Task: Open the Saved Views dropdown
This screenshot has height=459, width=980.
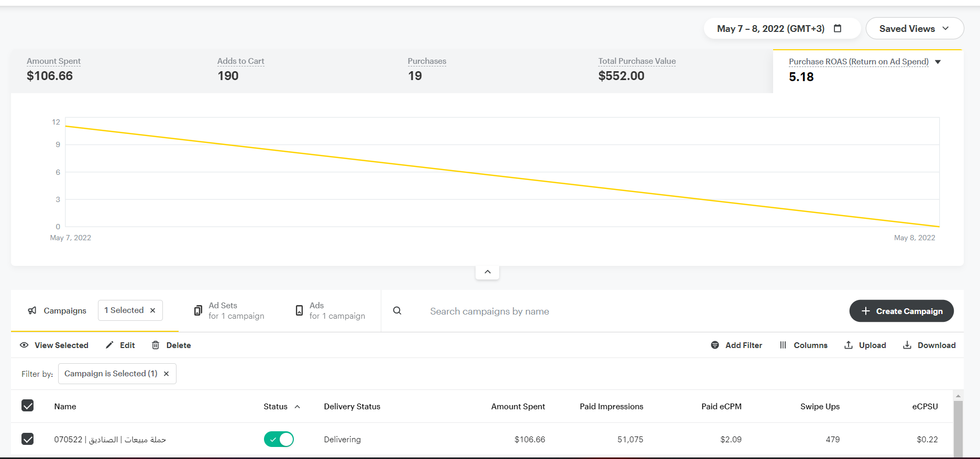Action: tap(914, 28)
